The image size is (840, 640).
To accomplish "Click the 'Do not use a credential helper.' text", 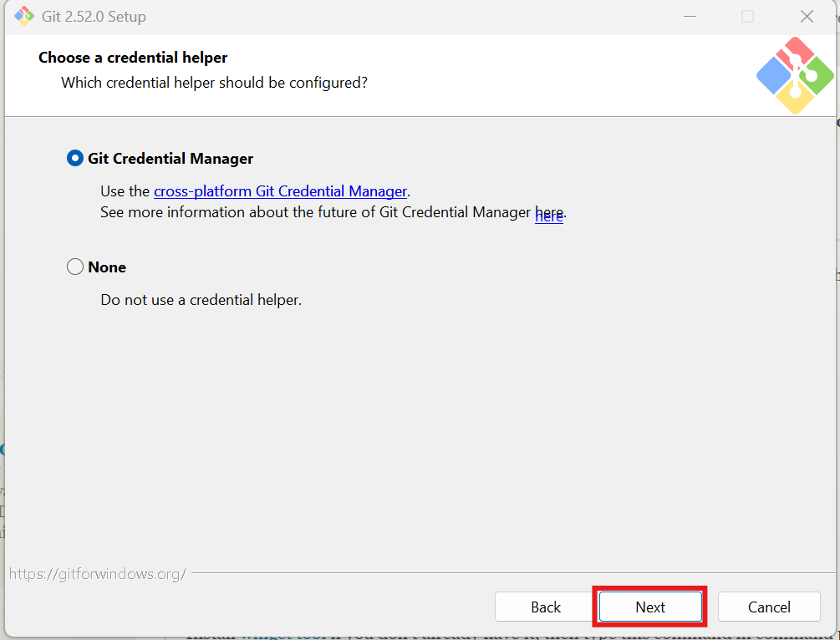I will tap(201, 300).
